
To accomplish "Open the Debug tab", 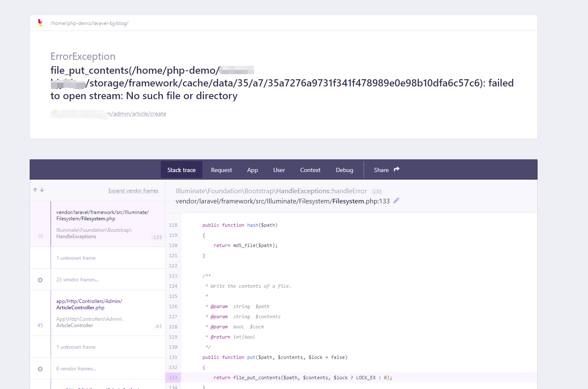I will tap(344, 169).
